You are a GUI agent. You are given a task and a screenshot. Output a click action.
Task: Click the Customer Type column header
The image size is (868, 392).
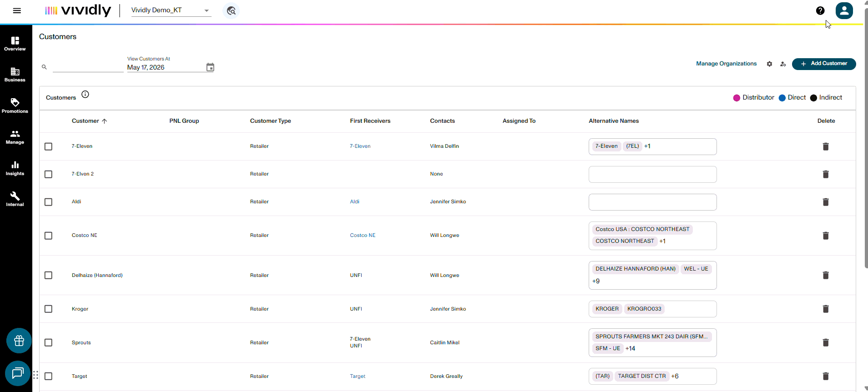point(270,121)
